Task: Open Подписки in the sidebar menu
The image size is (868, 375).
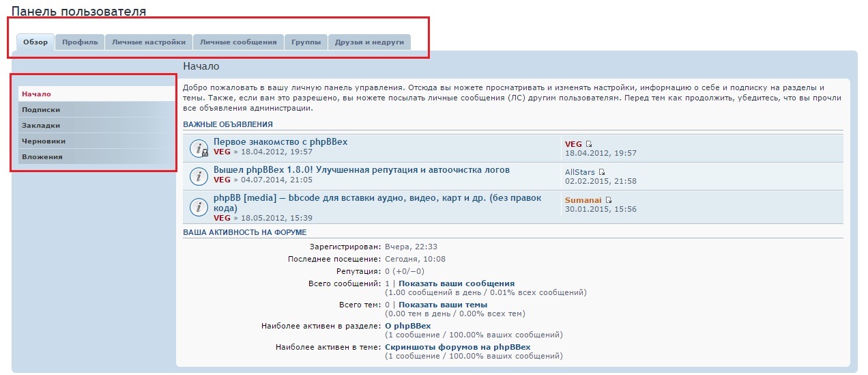Action: (x=41, y=109)
